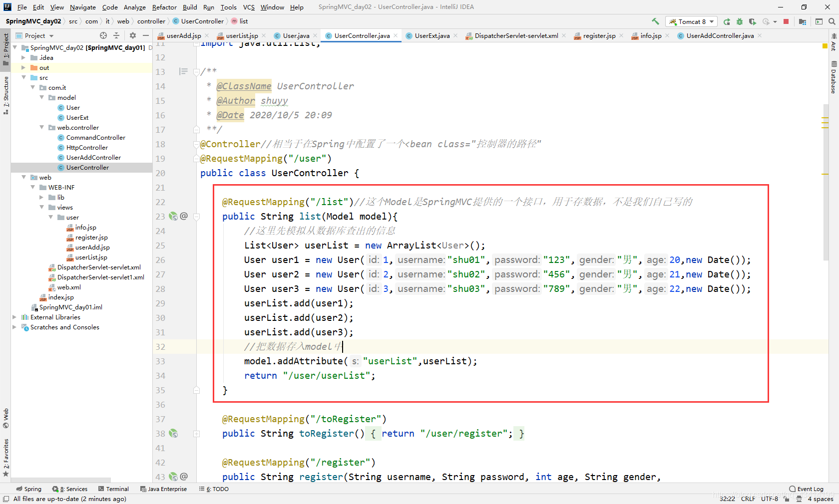Hide the Project panel with minus icon

coord(146,35)
